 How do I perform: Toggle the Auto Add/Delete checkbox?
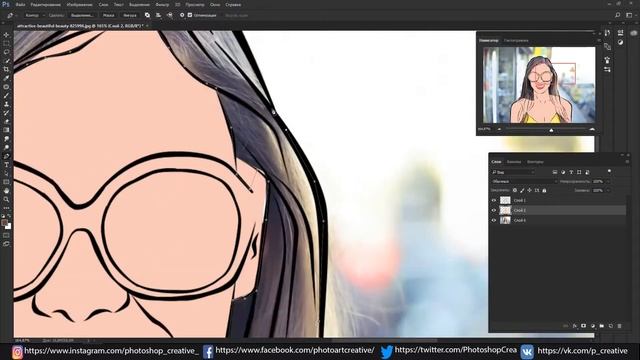[190, 15]
